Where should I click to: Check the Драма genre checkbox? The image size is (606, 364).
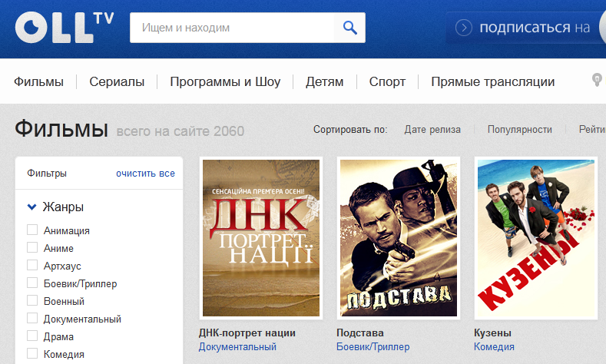coord(32,336)
